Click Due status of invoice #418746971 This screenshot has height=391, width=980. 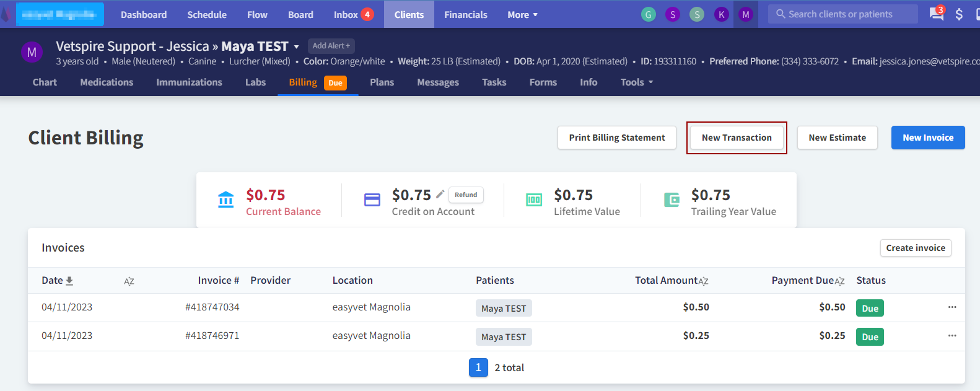[870, 336]
